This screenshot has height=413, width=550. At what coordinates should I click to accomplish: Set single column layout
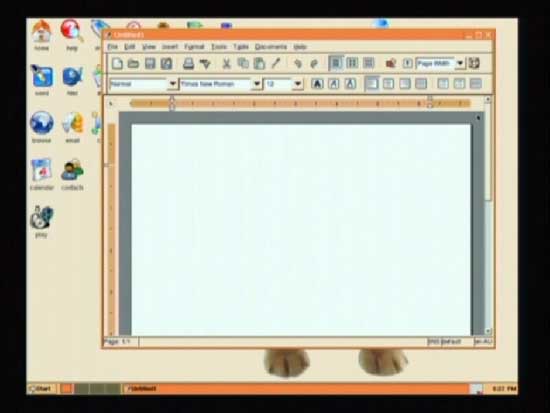tap(336, 64)
